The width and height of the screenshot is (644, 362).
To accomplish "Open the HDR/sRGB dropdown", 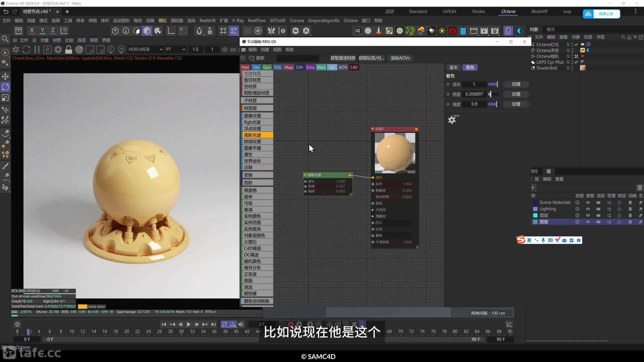I will (x=145, y=50).
